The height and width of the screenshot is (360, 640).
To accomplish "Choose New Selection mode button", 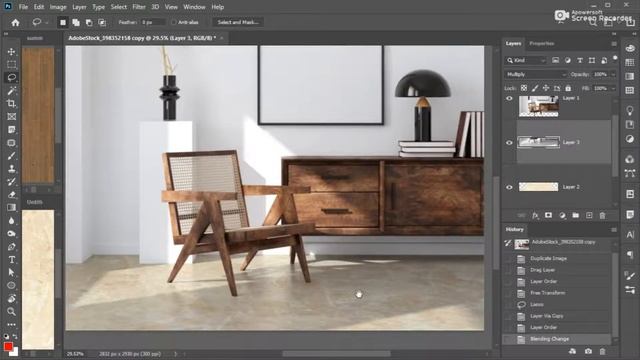I will pos(63,22).
